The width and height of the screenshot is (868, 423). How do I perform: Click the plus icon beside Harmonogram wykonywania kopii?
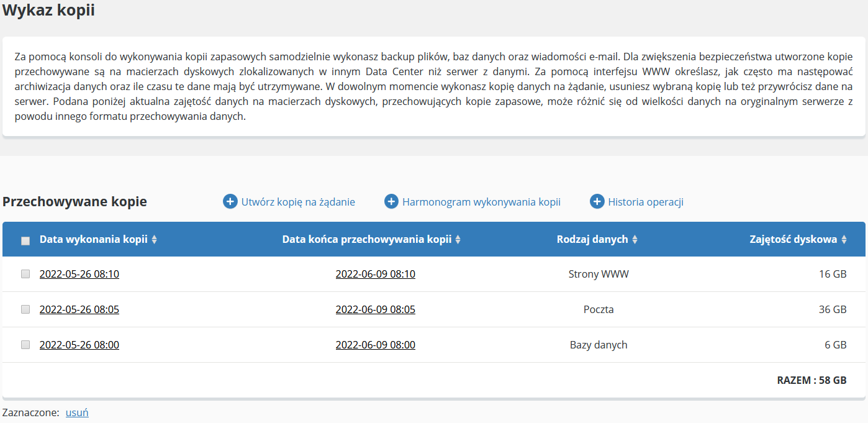click(391, 202)
